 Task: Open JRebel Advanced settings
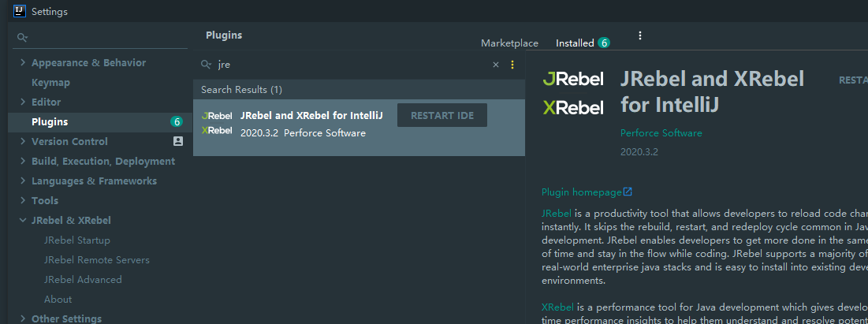83,280
